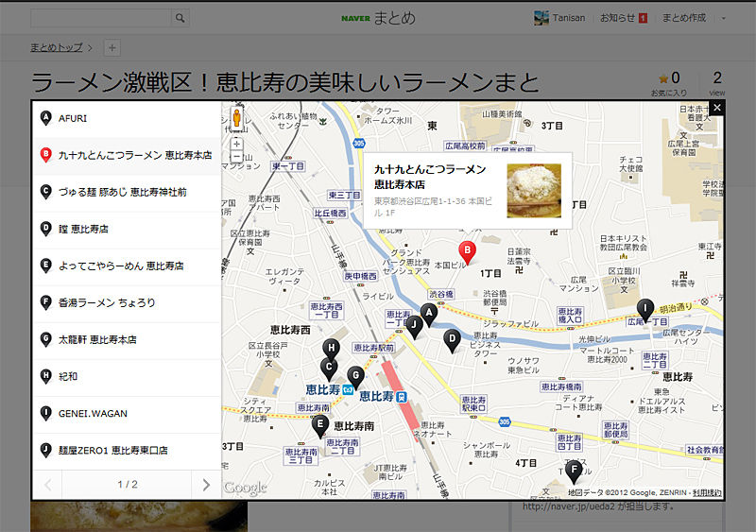Screen dimensions: 756x532
Task: Open the まとめ作成 menu item
Action: (683, 18)
